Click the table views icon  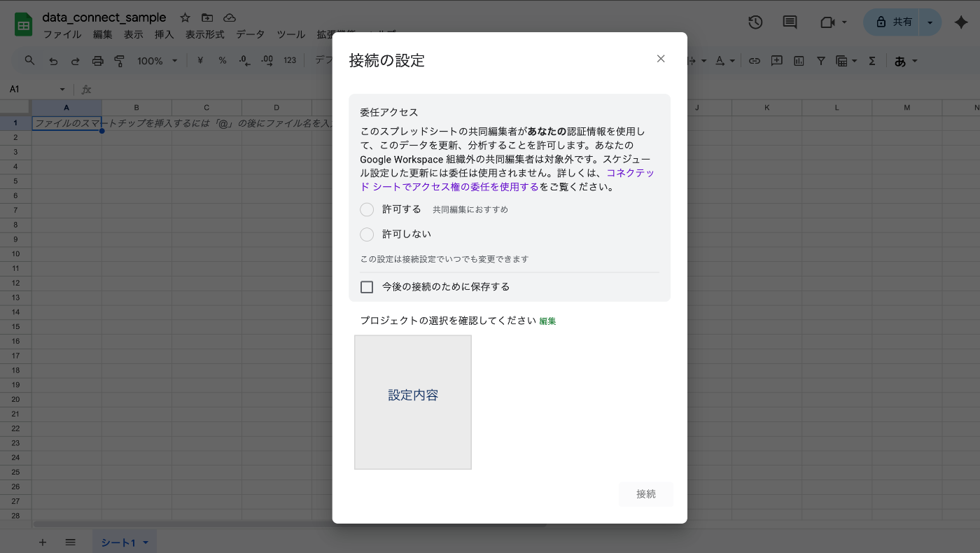842,61
